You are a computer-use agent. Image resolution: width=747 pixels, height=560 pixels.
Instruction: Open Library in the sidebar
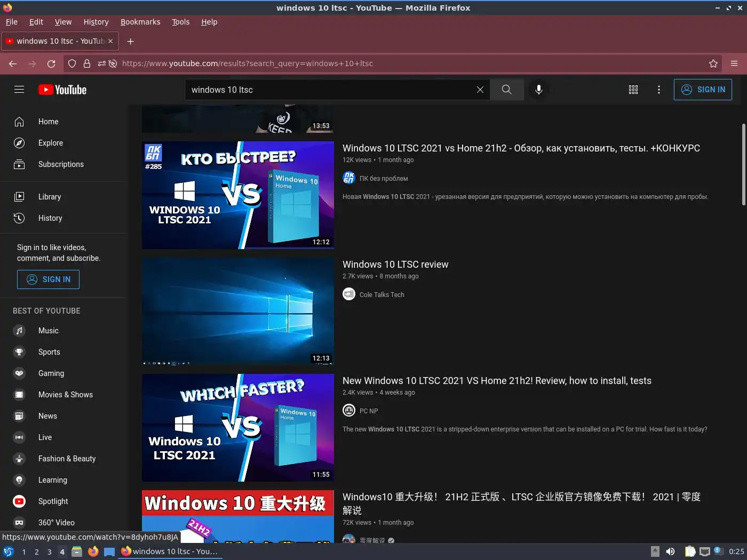63,197
